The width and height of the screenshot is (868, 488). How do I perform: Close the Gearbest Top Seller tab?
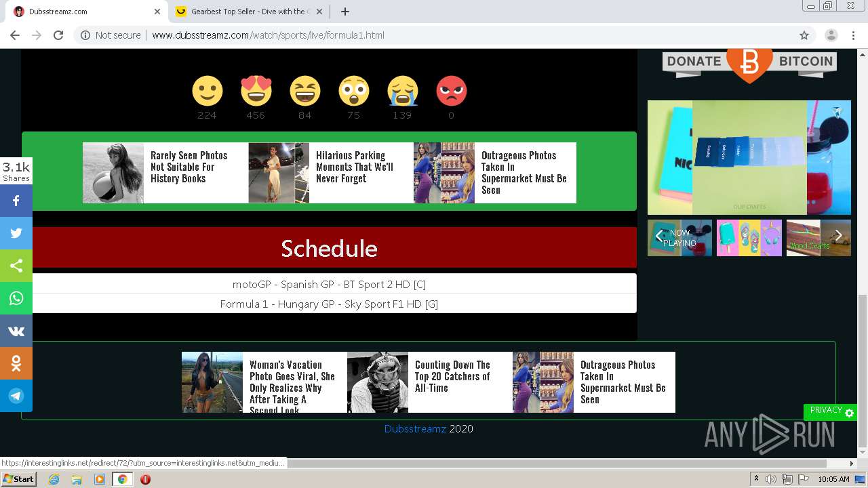pos(321,12)
